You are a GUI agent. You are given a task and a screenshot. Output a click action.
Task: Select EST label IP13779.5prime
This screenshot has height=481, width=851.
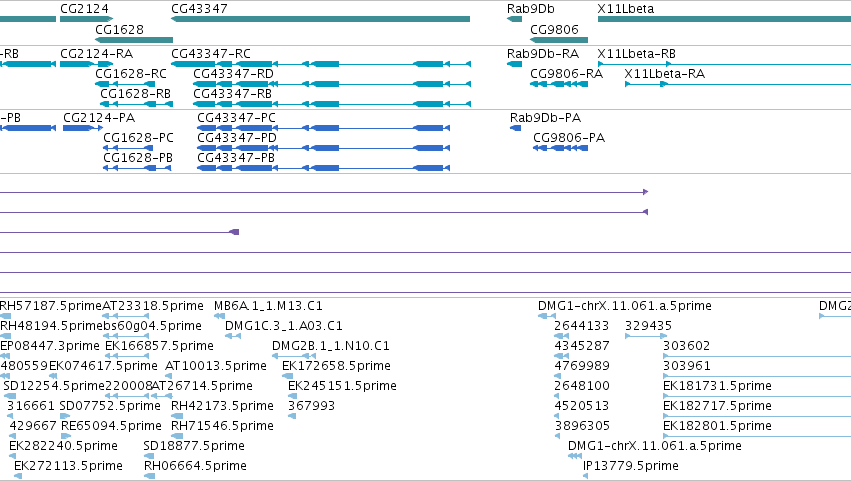631,466
